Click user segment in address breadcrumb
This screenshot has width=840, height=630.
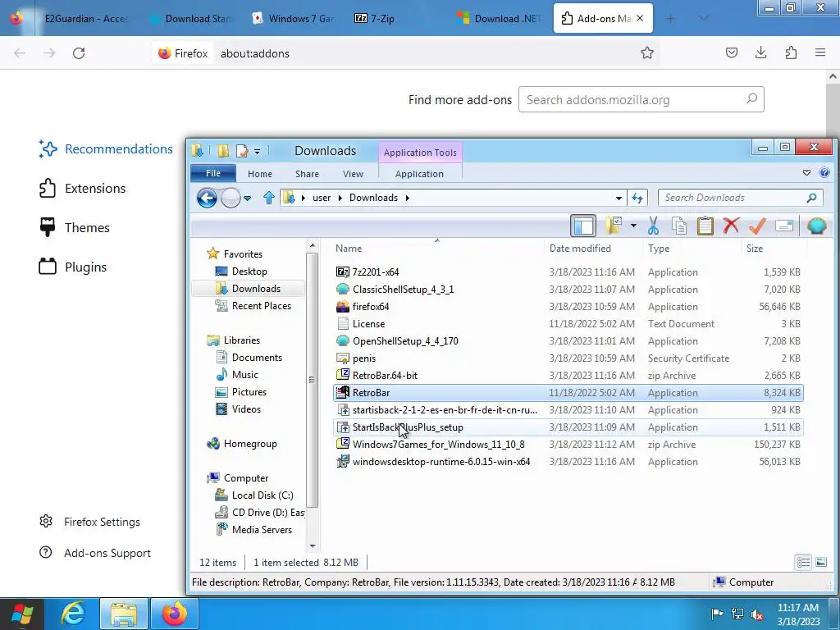[322, 198]
